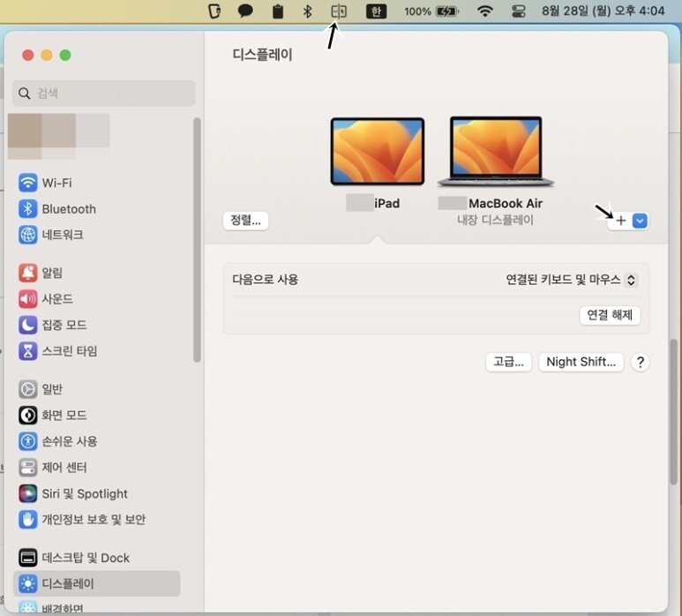Open Bluetooth settings in sidebar
This screenshot has width=682, height=616.
click(x=57, y=209)
